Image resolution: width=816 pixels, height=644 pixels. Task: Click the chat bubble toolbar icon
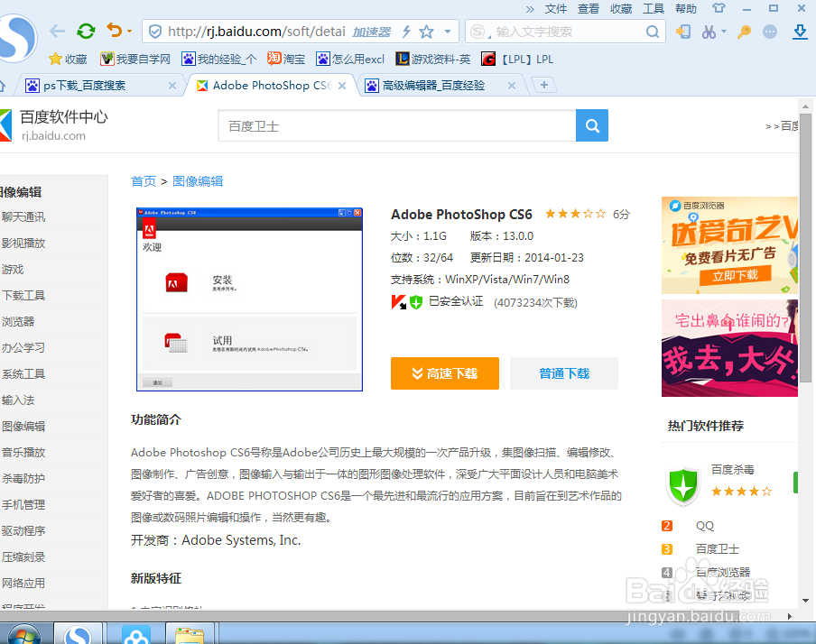click(770, 32)
